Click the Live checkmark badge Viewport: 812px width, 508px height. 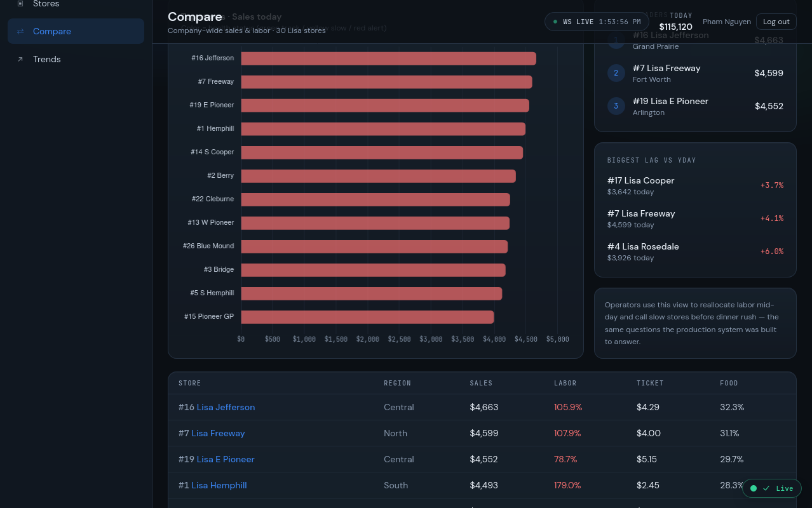coord(772,488)
